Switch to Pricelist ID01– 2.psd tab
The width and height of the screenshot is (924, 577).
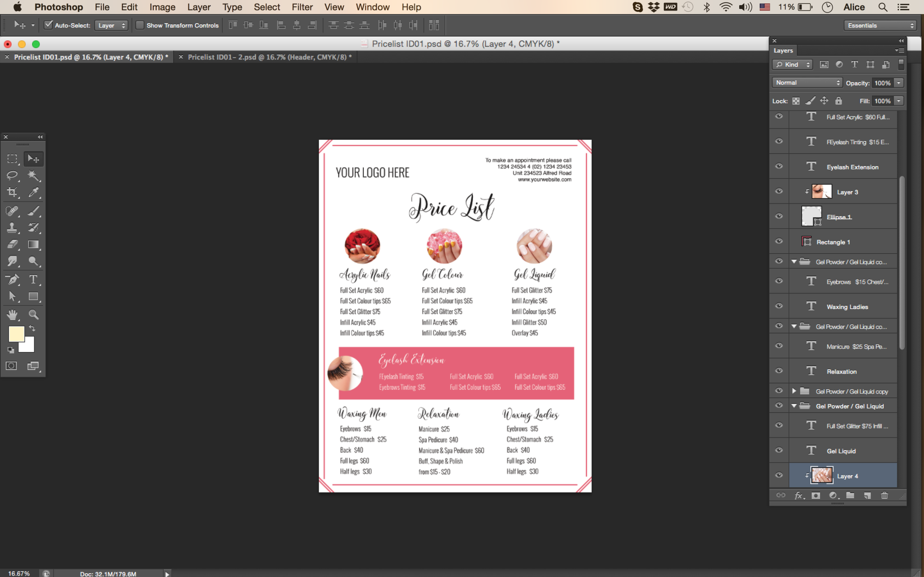(269, 57)
